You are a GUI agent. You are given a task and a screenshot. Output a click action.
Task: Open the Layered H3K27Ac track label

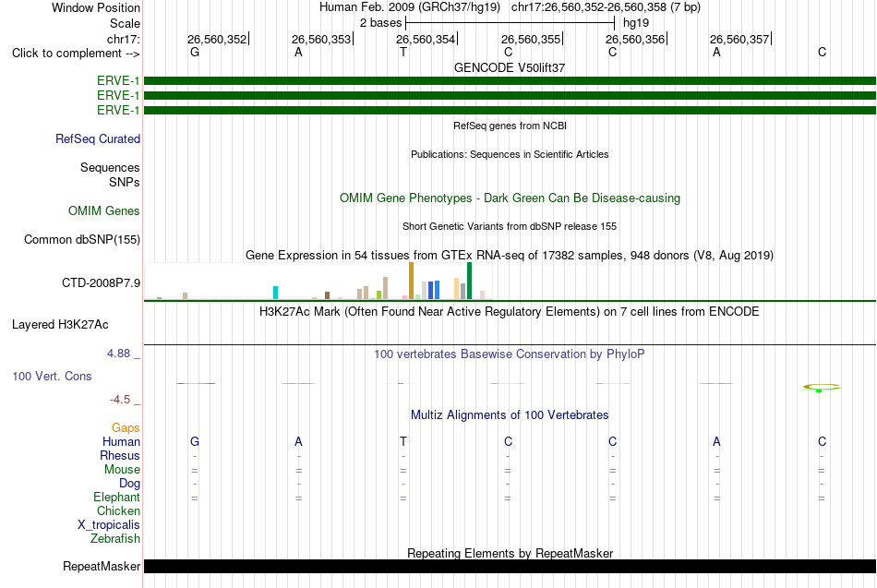point(60,325)
